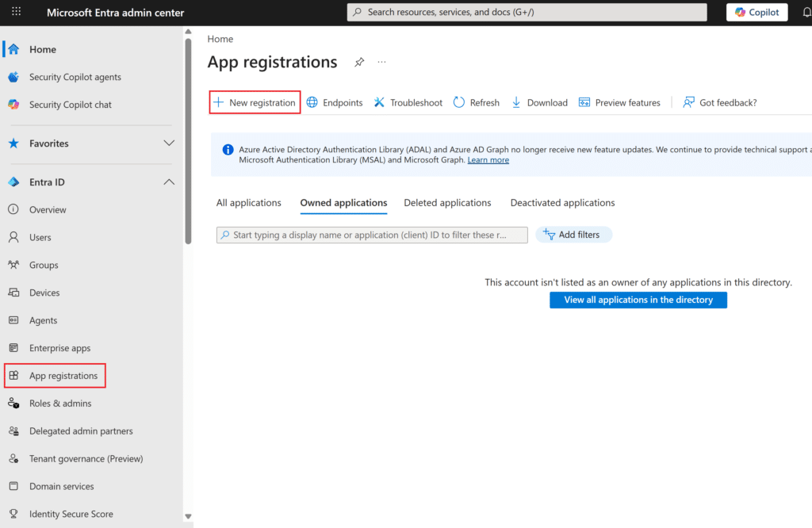Viewport: 812px width, 528px height.
Task: Click the Delegated admin partners icon
Action: [13, 431]
